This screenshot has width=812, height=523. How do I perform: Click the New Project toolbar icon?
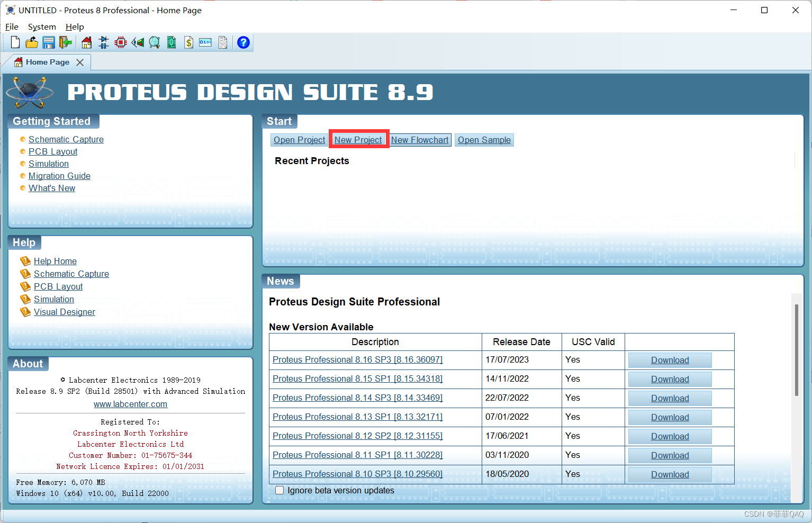point(15,42)
